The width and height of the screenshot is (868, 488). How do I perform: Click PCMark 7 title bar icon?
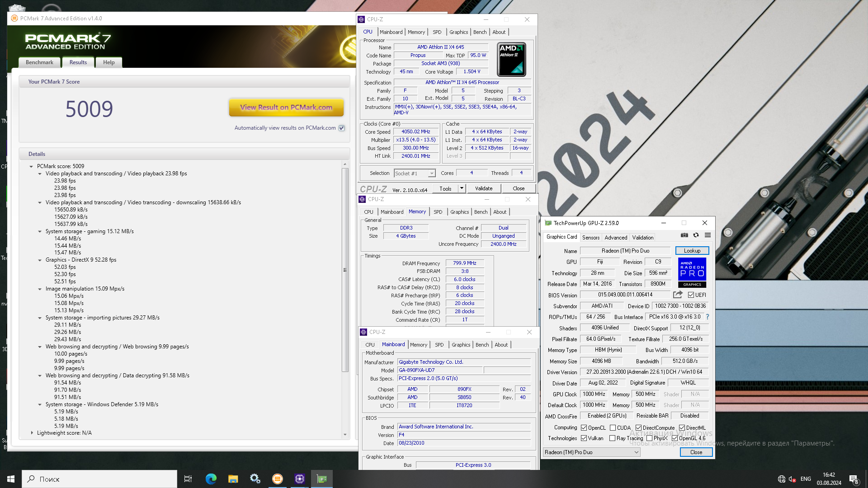pos(14,19)
